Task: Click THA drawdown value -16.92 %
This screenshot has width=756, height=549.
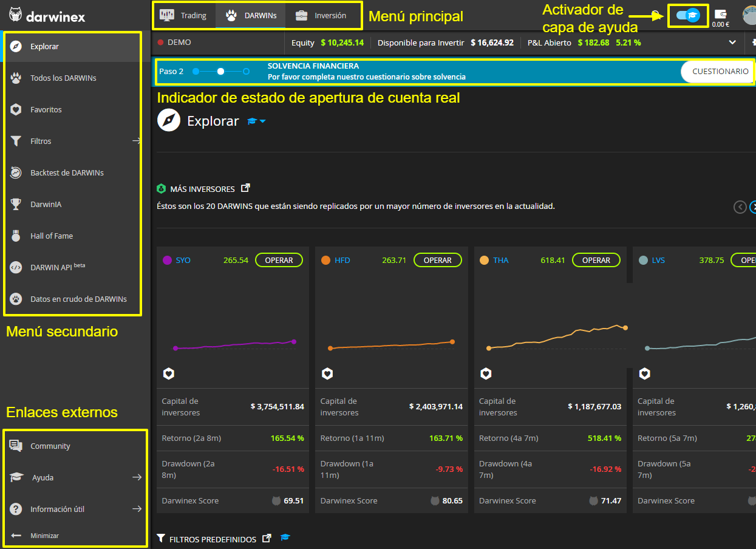Action: (x=605, y=469)
